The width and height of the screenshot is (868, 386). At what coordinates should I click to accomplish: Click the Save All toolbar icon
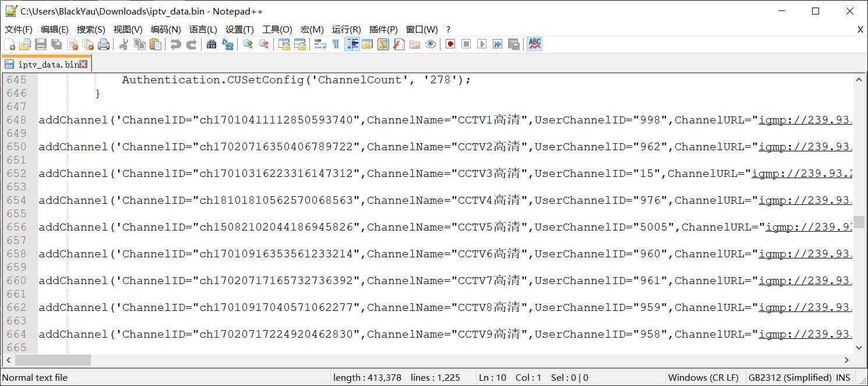(x=57, y=44)
